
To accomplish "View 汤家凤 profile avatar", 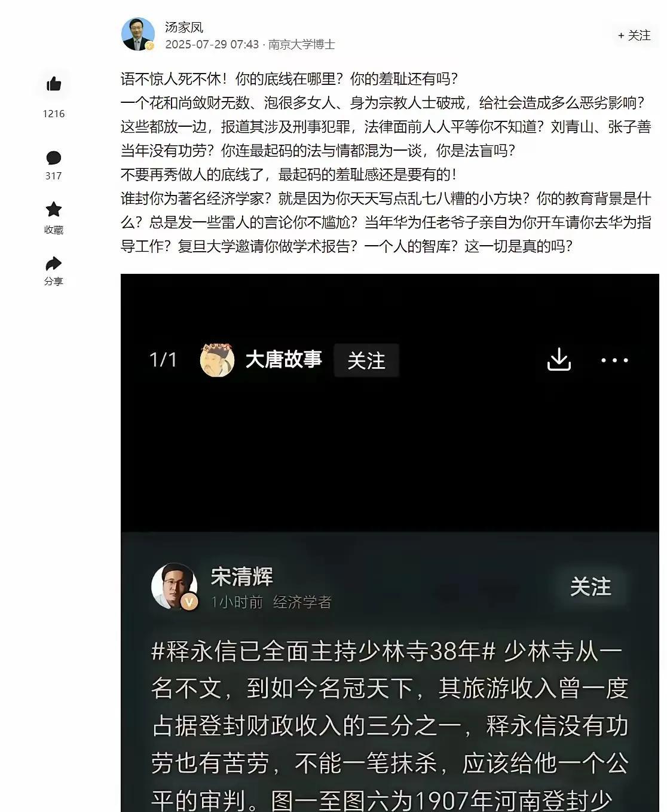I will [x=138, y=34].
